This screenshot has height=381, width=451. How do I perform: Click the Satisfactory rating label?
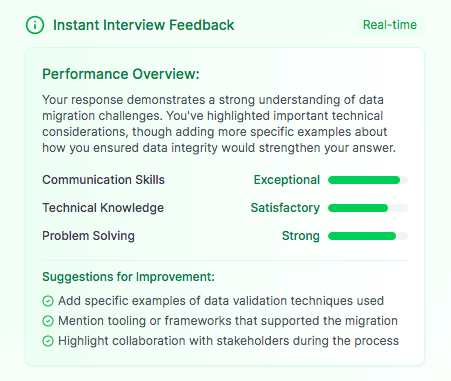[x=285, y=208]
